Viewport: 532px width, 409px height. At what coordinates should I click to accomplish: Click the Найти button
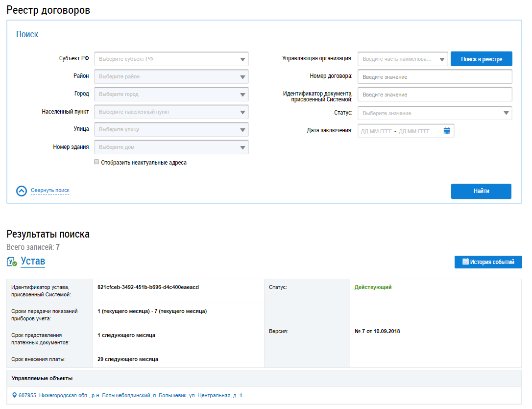pos(481,191)
